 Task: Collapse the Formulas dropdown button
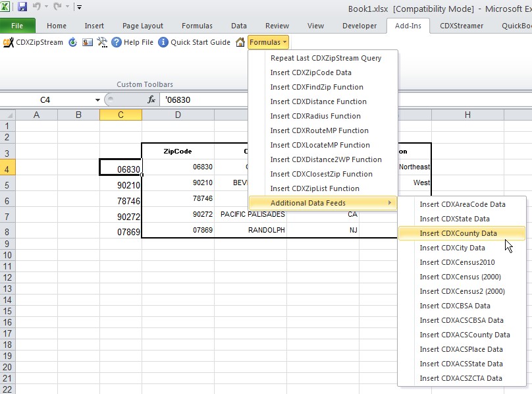click(x=268, y=42)
